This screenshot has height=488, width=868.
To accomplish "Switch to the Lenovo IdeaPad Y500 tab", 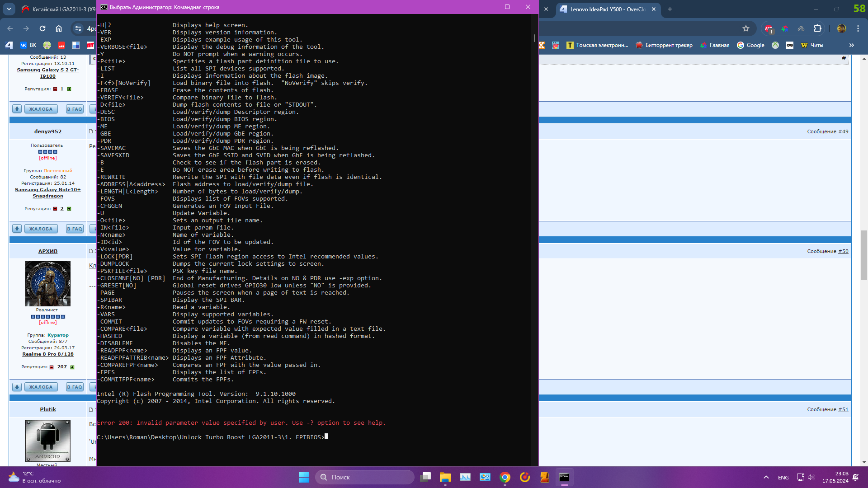I will [x=606, y=9].
